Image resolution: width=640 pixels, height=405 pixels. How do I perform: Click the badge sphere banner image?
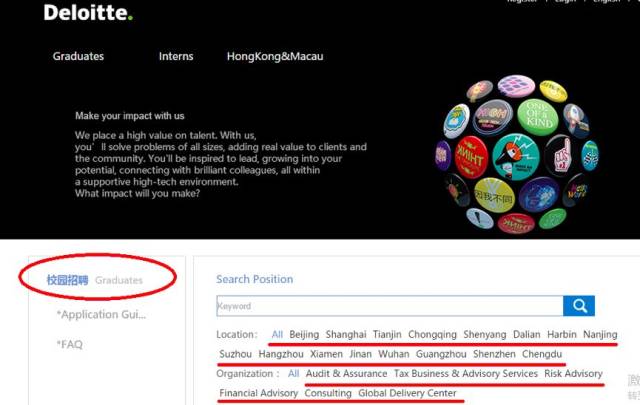(517, 154)
